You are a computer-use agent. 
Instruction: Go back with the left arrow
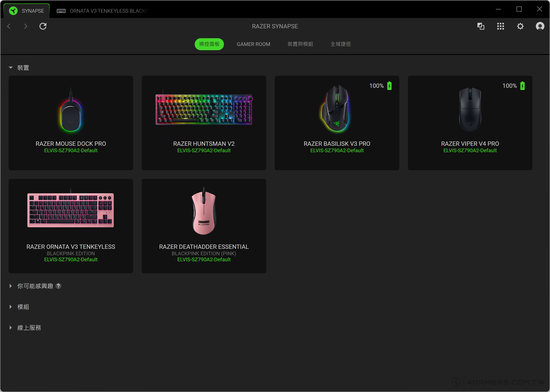tap(9, 26)
